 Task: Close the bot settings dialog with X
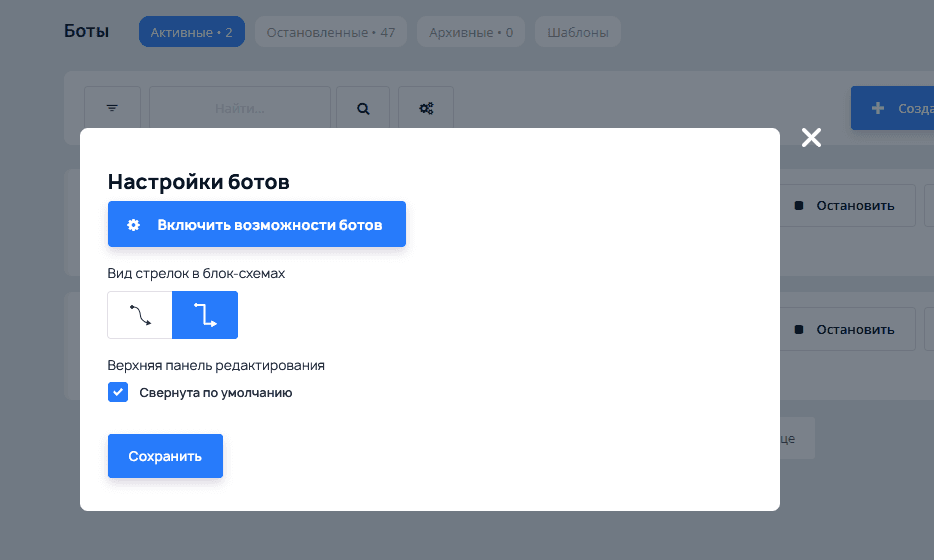(811, 138)
